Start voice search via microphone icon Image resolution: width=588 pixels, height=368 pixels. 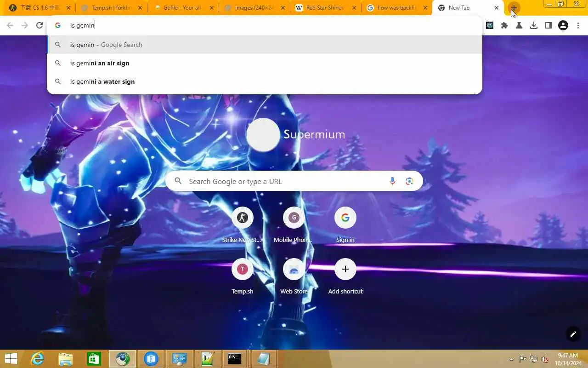tap(392, 181)
